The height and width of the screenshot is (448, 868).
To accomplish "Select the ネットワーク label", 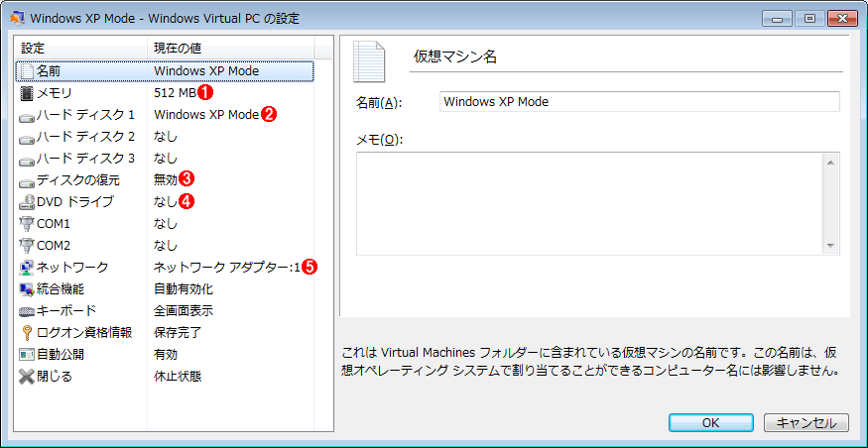I will coord(72,268).
